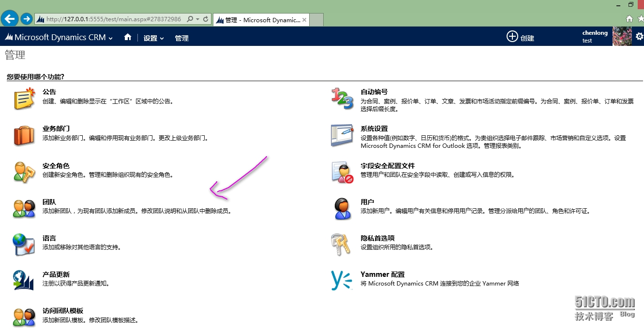Open the 用户 person icon
Screen dimensions: 644x330
pos(342,208)
